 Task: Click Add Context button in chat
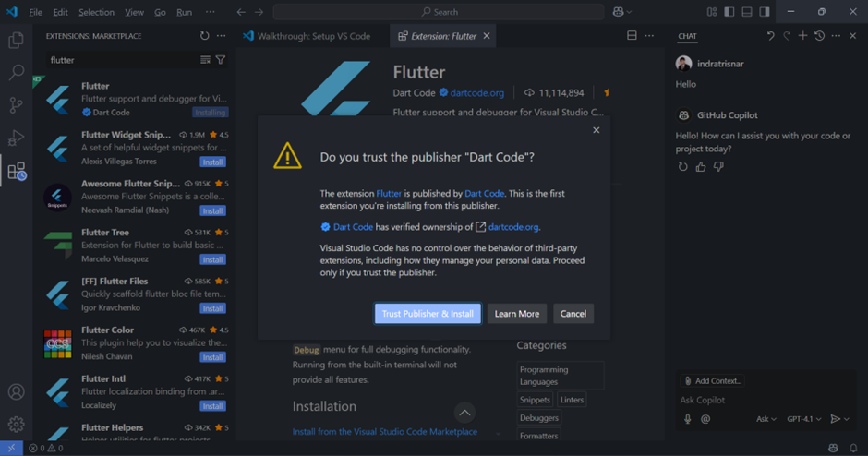coord(713,380)
